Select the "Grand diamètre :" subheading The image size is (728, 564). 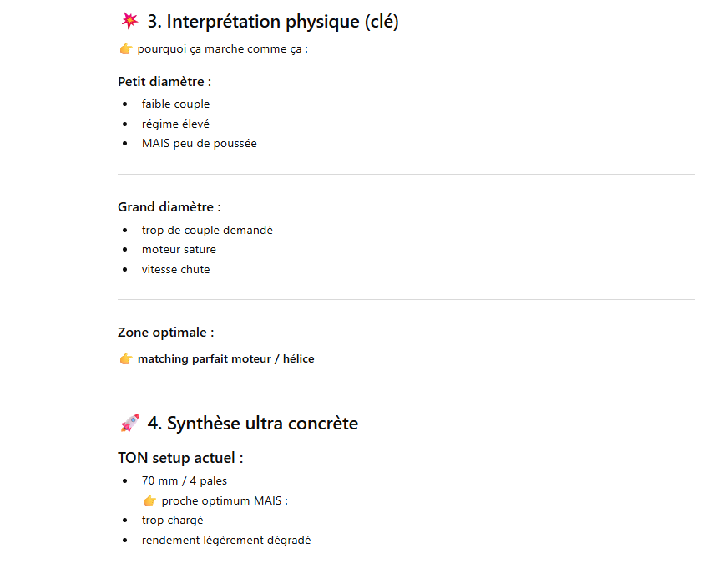coord(169,207)
